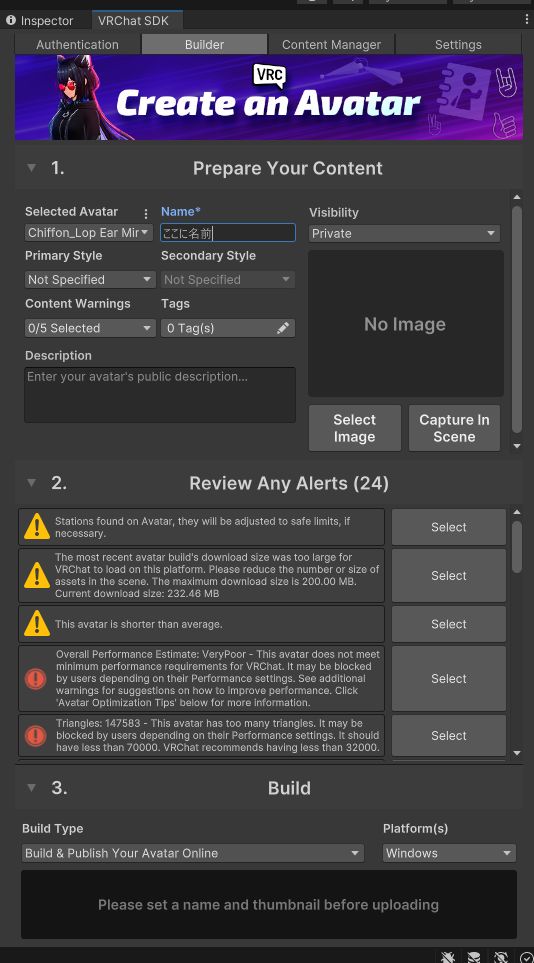
Task: Click the auto-refresh disabled status icon
Action: 501,956
